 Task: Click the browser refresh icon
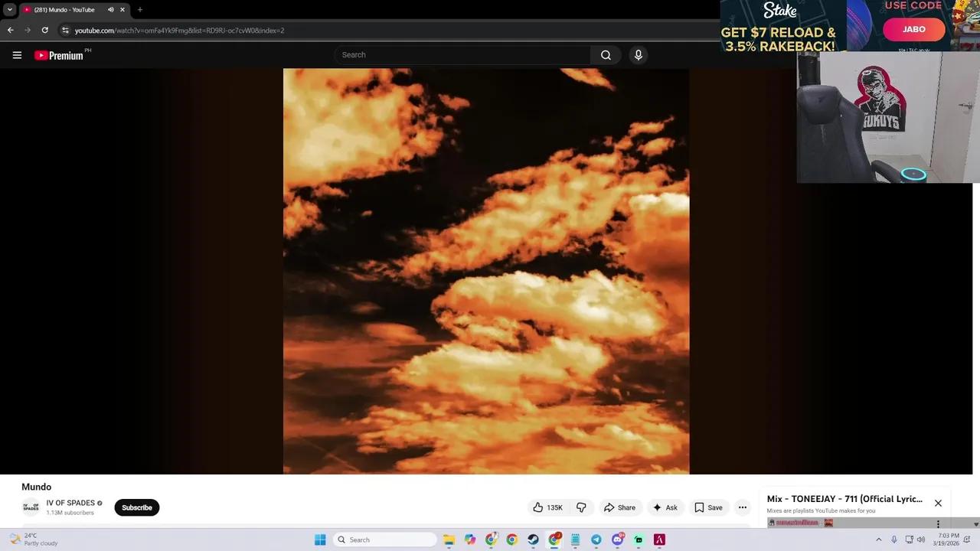click(x=44, y=31)
